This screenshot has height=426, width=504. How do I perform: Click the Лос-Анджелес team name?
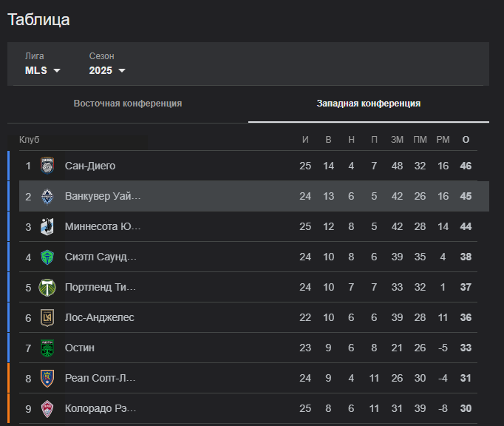point(100,317)
